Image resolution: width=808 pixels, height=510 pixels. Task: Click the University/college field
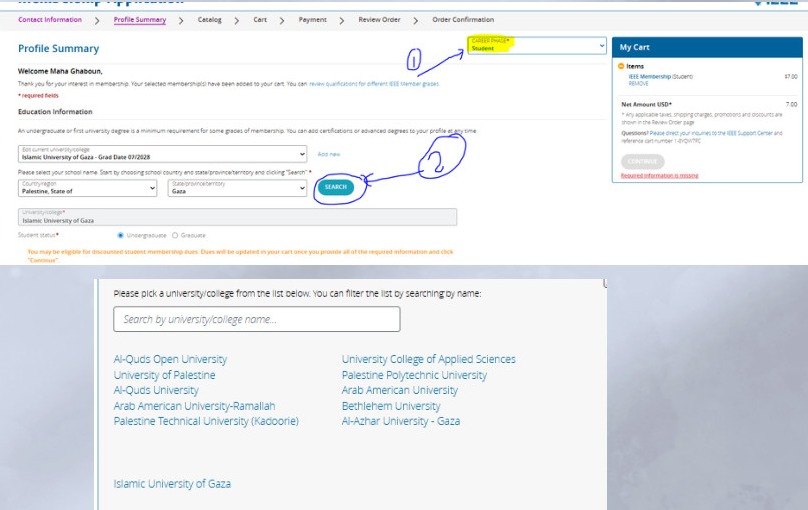tap(237, 217)
